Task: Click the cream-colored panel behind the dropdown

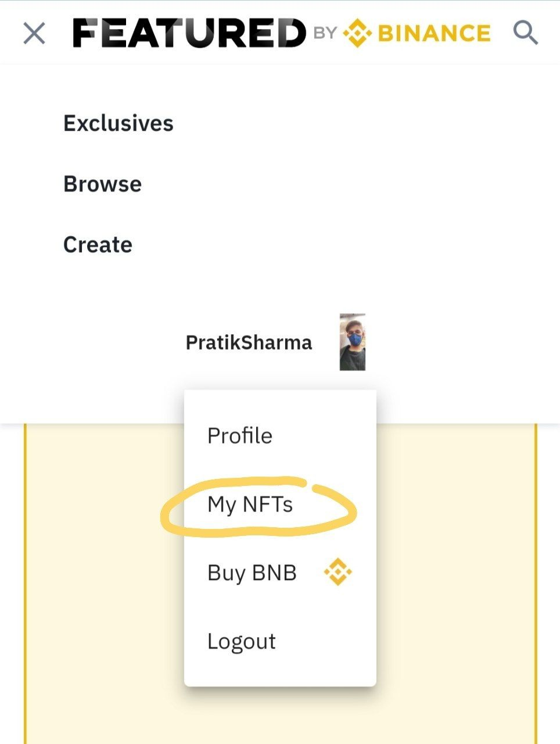Action: point(105,581)
